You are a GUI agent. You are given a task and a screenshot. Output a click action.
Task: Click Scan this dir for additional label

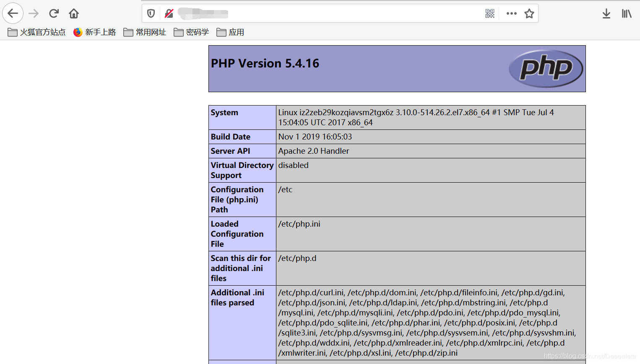[241, 268]
